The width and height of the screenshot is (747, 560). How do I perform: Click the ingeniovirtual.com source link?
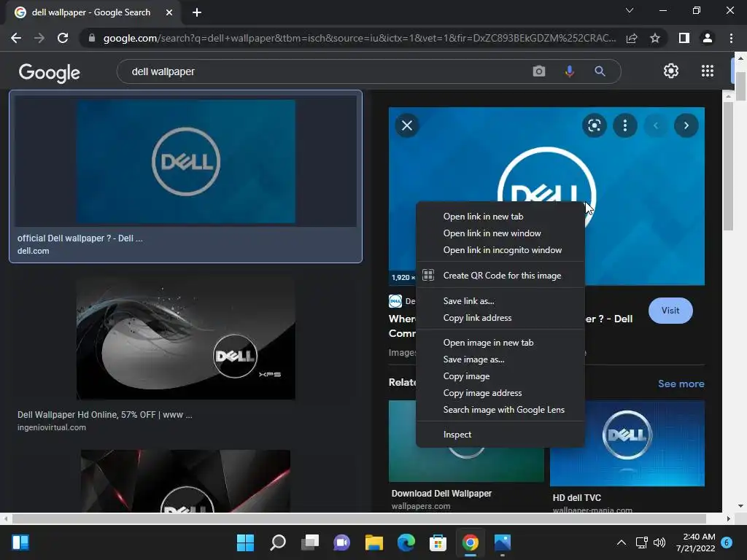pos(52,427)
